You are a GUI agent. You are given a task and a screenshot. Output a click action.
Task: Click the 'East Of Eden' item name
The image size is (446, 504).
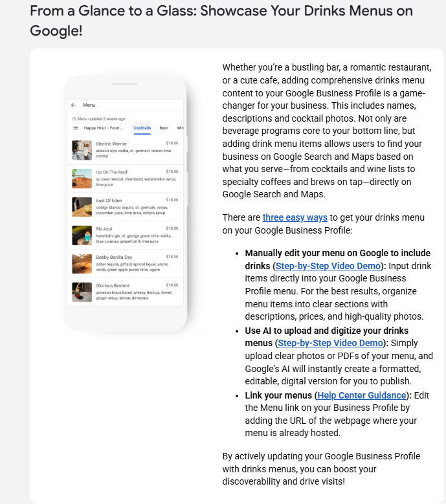(109, 201)
